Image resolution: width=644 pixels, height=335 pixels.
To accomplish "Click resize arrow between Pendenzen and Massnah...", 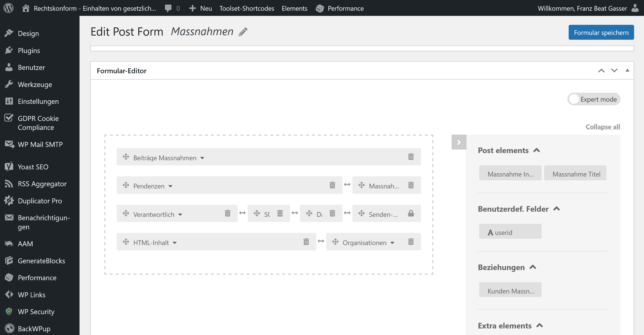I will click(347, 185).
